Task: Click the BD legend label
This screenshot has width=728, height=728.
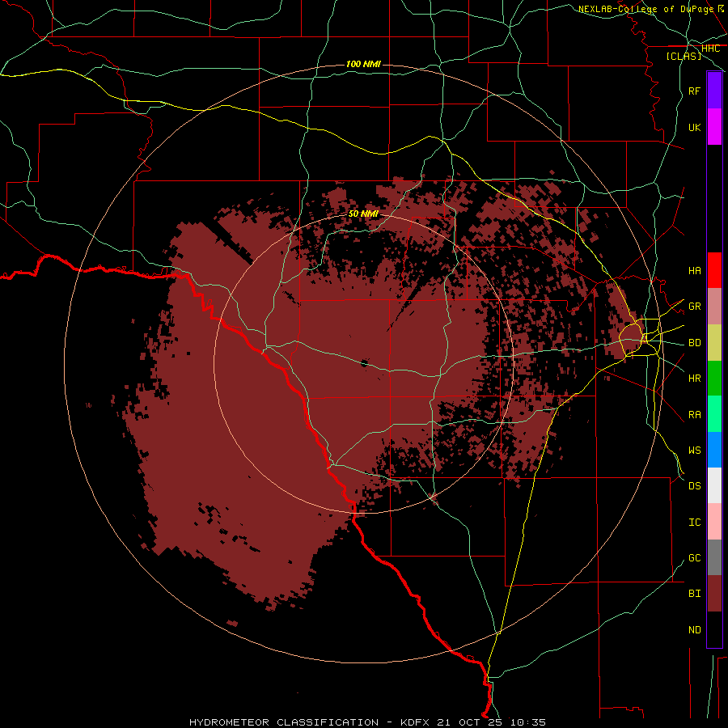Action: (694, 343)
